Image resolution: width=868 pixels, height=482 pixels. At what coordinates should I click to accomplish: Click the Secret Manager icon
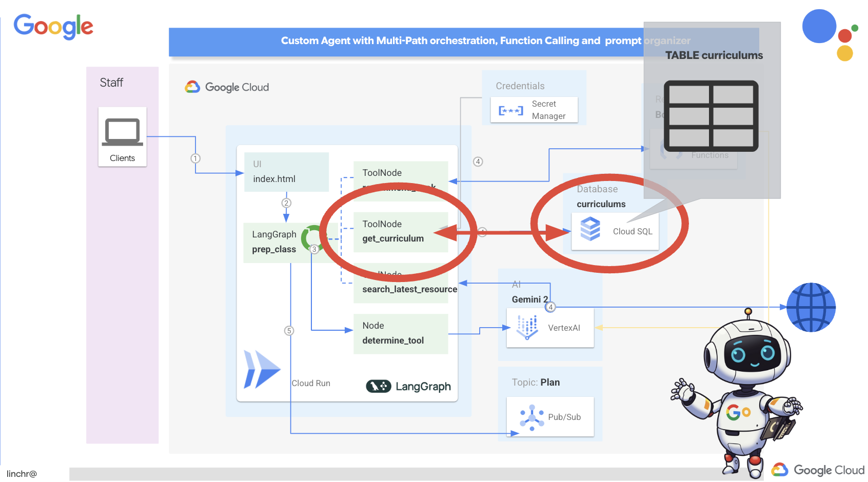(510, 110)
